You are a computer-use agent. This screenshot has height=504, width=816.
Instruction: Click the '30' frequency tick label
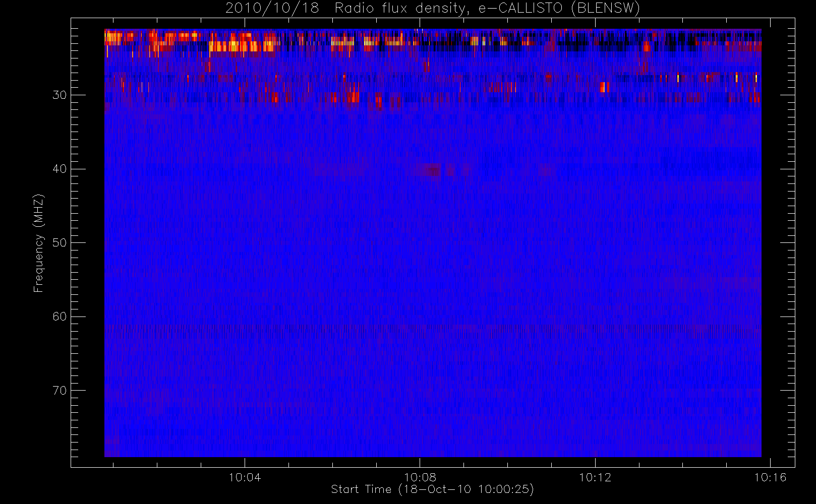click(x=60, y=95)
